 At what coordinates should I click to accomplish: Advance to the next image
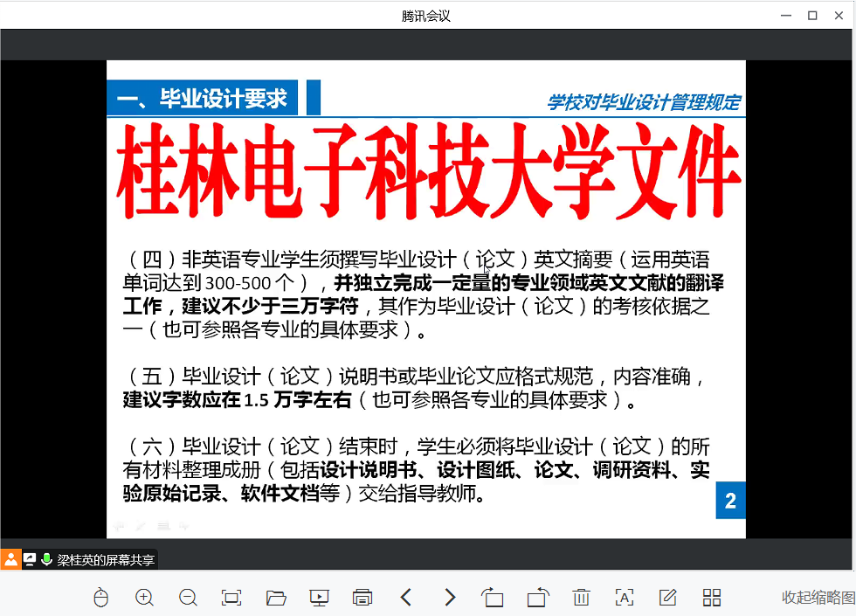tap(450, 598)
